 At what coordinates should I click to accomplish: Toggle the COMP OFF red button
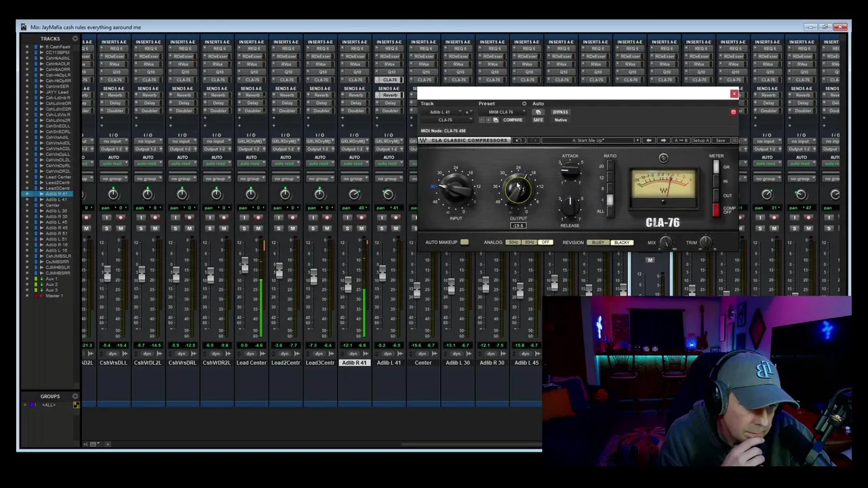click(x=716, y=210)
